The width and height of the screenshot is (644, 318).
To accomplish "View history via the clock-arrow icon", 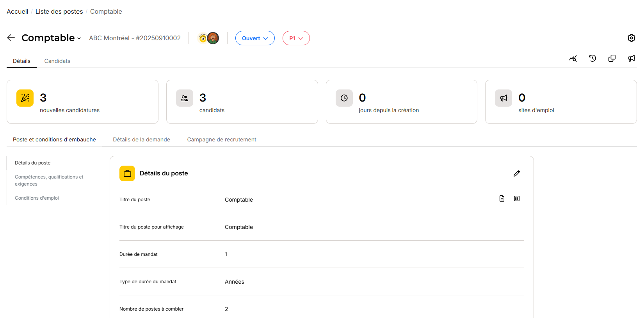I will (x=592, y=58).
